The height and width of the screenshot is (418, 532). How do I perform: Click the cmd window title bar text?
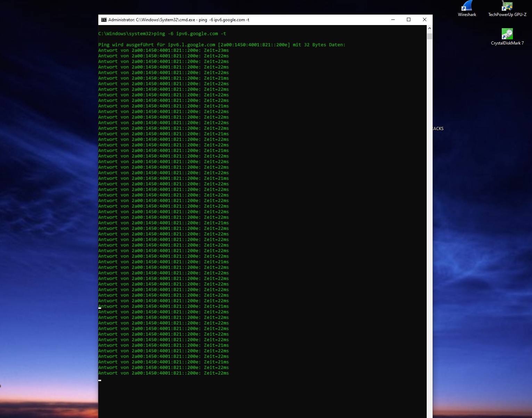tap(179, 20)
